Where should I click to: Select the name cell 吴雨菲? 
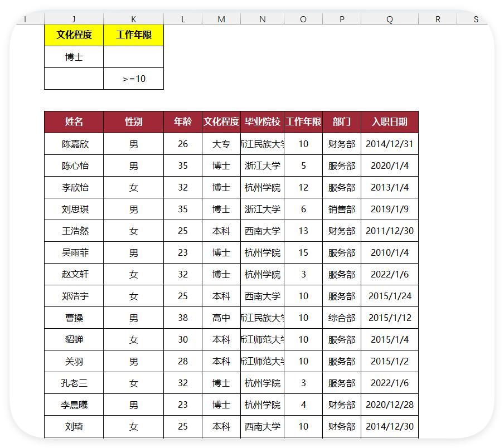tap(74, 253)
